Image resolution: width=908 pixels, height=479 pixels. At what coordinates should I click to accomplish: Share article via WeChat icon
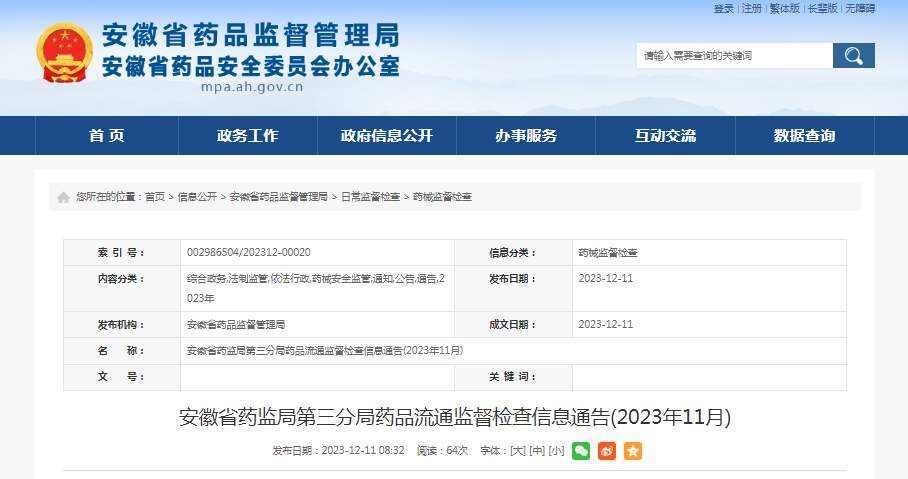pos(581,451)
